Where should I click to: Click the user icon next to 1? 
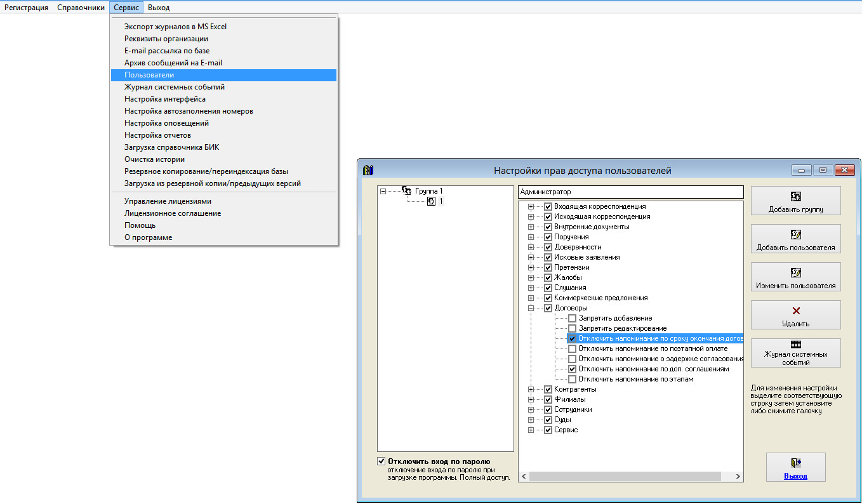(432, 201)
